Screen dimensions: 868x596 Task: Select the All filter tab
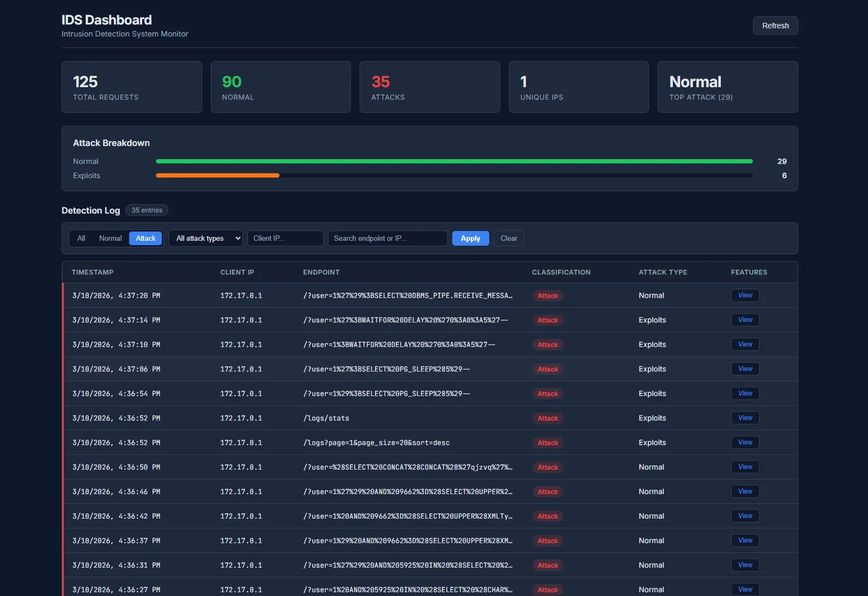(x=81, y=239)
